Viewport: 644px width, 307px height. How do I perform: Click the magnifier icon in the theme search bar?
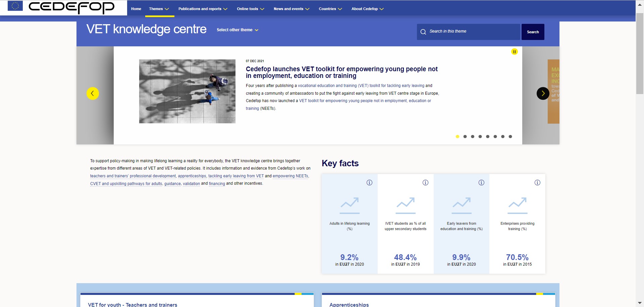pos(423,32)
